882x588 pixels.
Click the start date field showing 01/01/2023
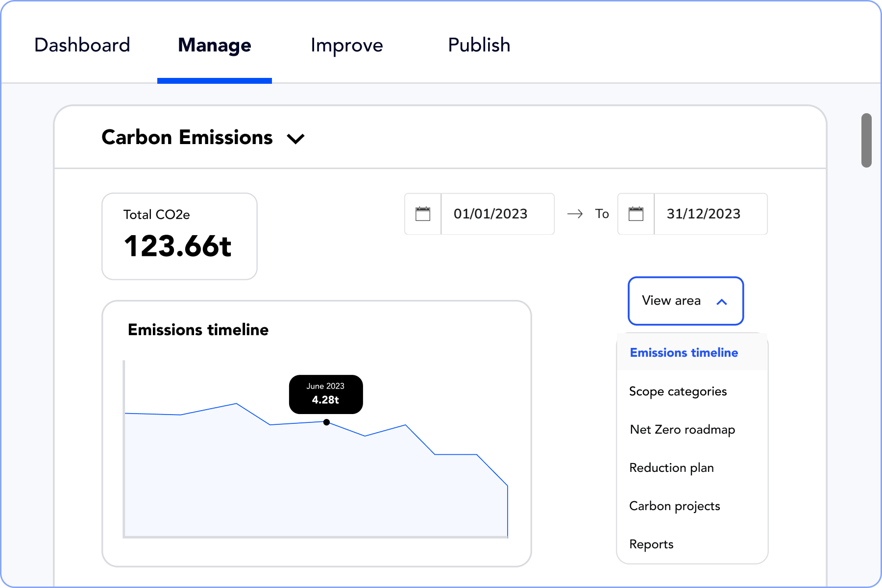pos(490,214)
